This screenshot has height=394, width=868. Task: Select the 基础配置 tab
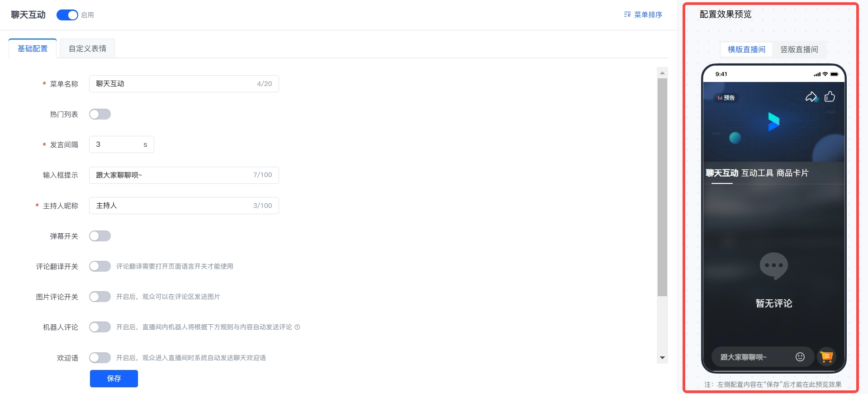point(33,48)
